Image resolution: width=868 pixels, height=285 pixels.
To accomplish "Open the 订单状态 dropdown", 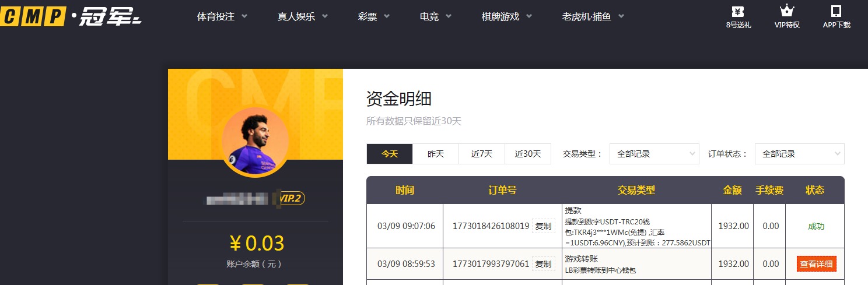I will click(799, 154).
